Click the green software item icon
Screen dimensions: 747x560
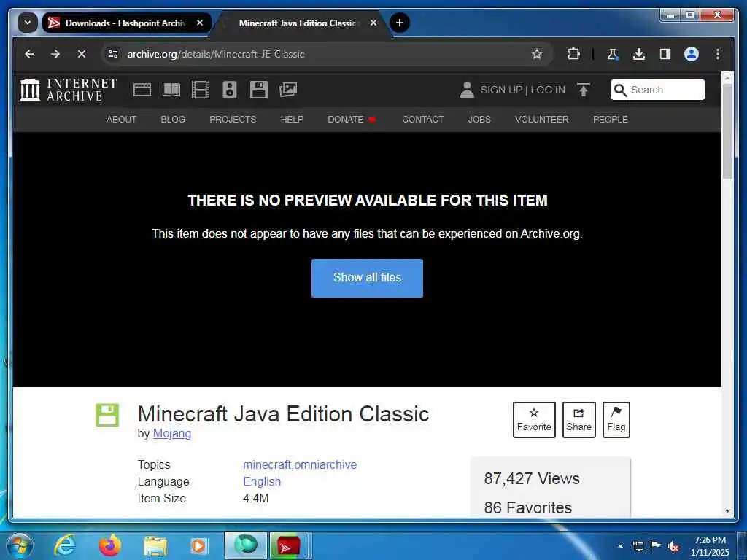(x=107, y=415)
